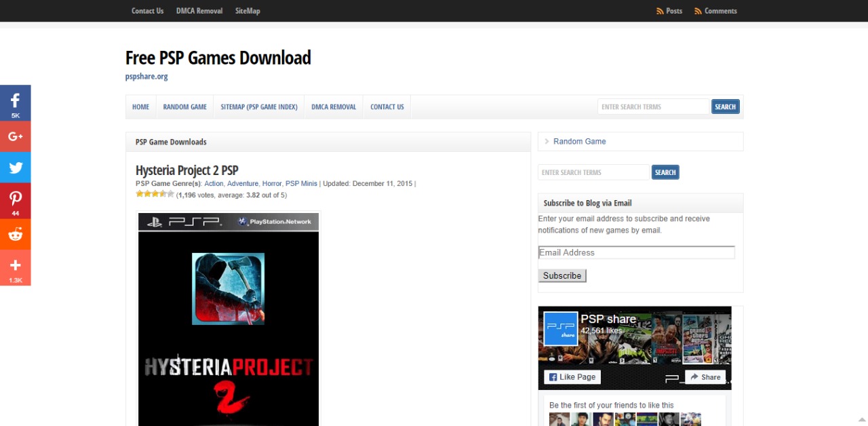
Task: Select DMCA REMOVAL in navigation menu
Action: [x=334, y=107]
